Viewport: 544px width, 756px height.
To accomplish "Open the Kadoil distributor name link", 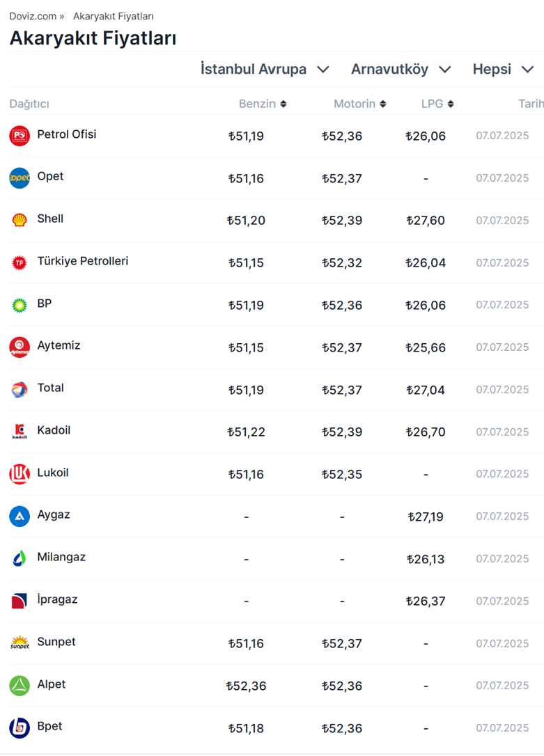I will (54, 430).
